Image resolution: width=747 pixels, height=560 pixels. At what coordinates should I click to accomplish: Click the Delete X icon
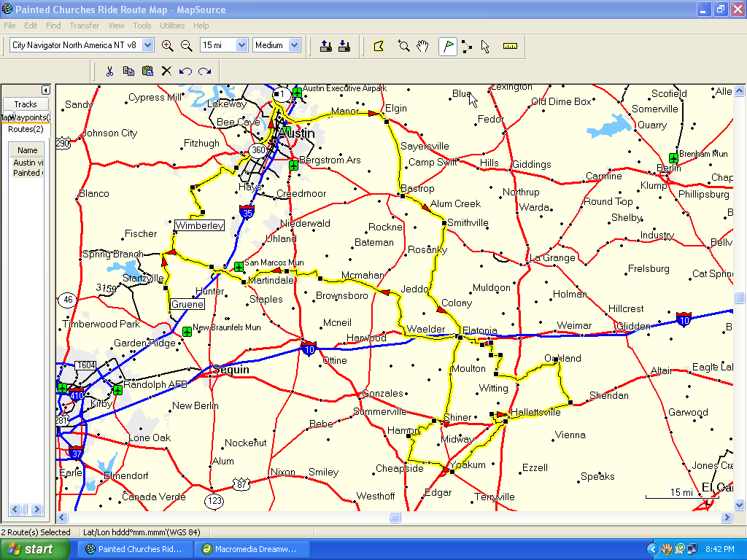[x=166, y=71]
